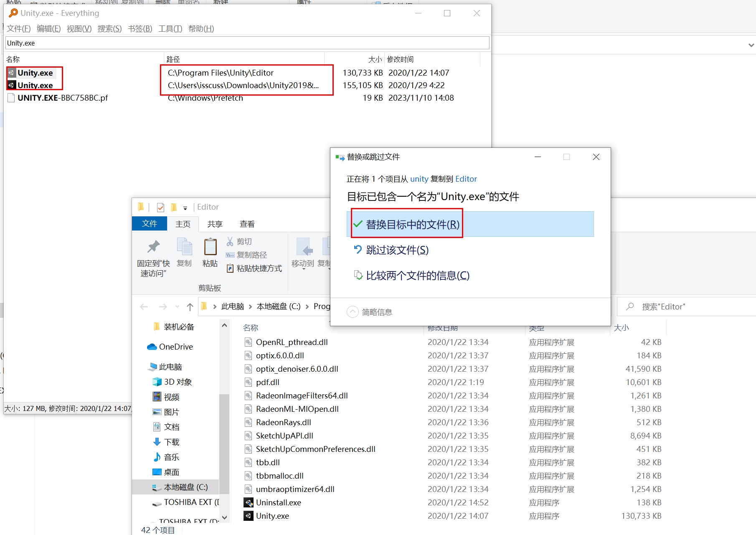Screen dimensions: 756x535
Task: Click the pdf.dll file icon
Action: pyautogui.click(x=249, y=382)
